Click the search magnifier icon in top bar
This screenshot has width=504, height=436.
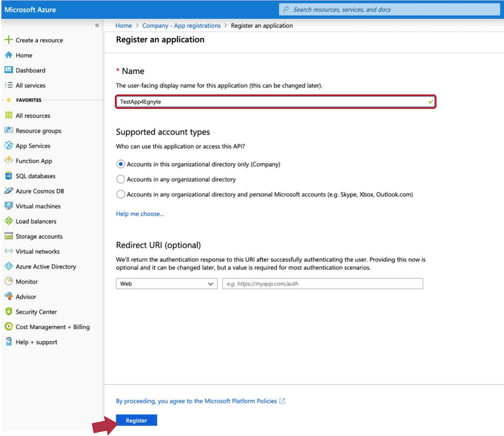pyautogui.click(x=286, y=9)
